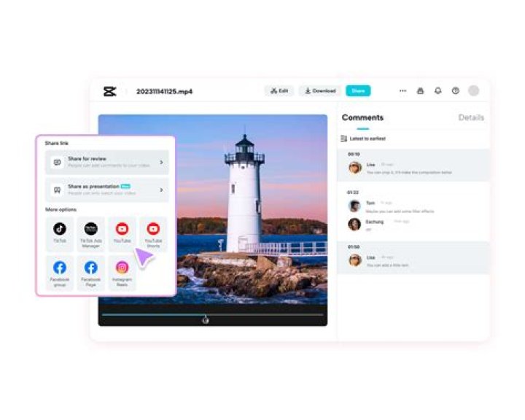Click Lisa's avatar in the 01:50 comment
525x420 pixels.
click(x=355, y=260)
